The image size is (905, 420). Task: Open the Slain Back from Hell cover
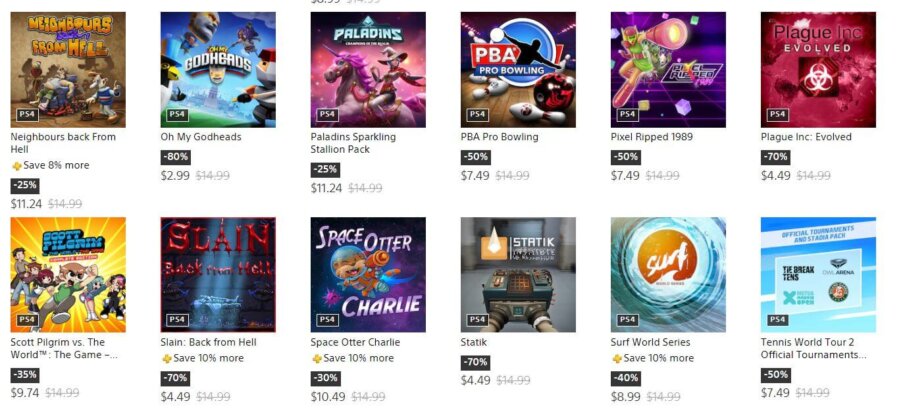[x=218, y=275]
